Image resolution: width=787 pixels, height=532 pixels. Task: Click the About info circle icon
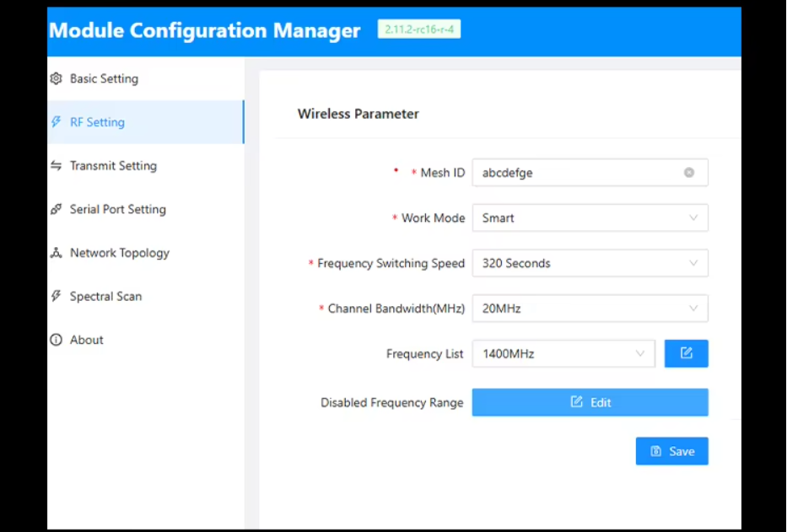pos(57,340)
